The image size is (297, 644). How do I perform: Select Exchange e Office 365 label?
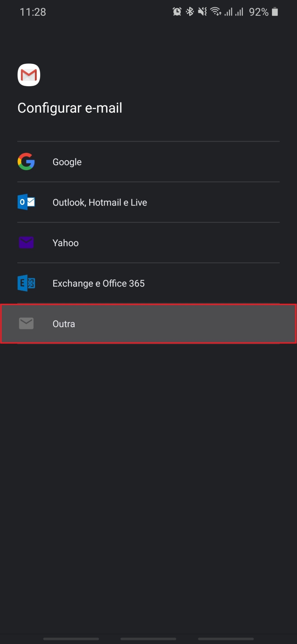tap(99, 283)
